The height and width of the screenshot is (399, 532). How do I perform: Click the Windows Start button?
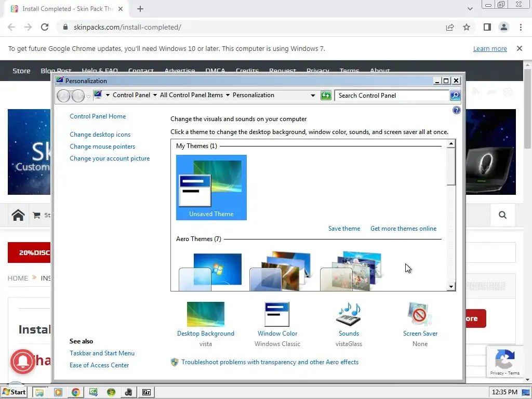pos(14,392)
